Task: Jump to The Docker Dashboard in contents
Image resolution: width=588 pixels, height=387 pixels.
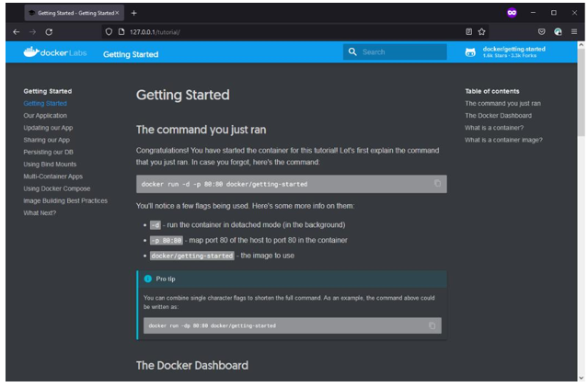Action: tap(499, 116)
